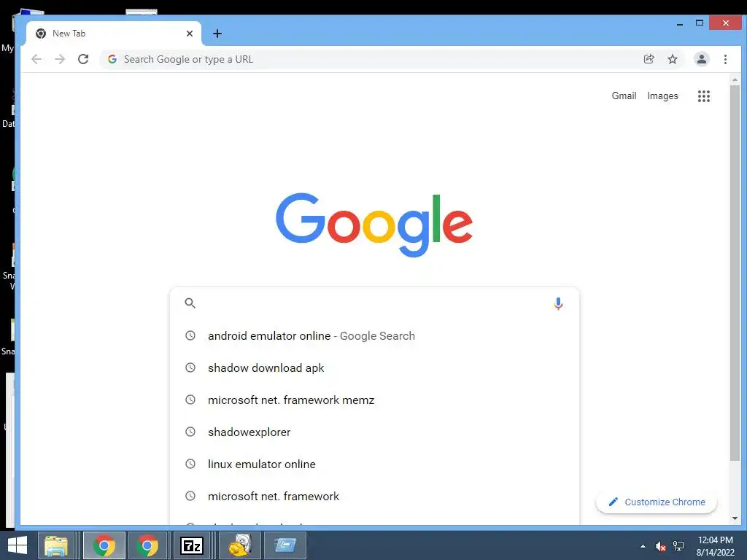Choose 'microsoft net. framework memz' suggestion
Image resolution: width=747 pixels, height=560 pixels.
(x=374, y=400)
